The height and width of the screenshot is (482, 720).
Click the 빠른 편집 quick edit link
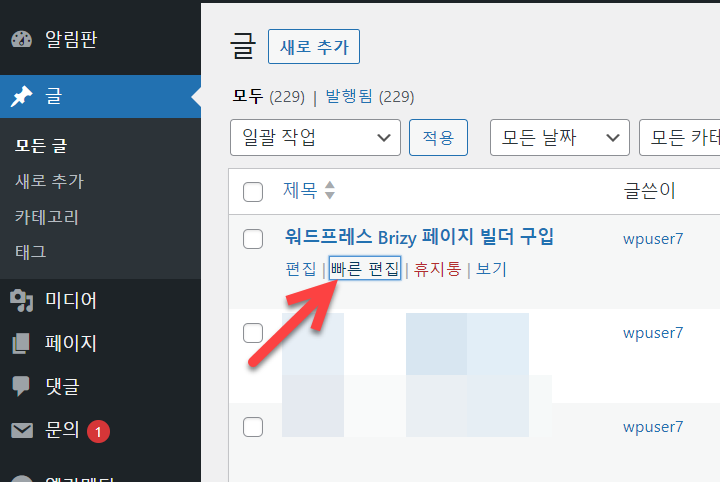pos(365,269)
